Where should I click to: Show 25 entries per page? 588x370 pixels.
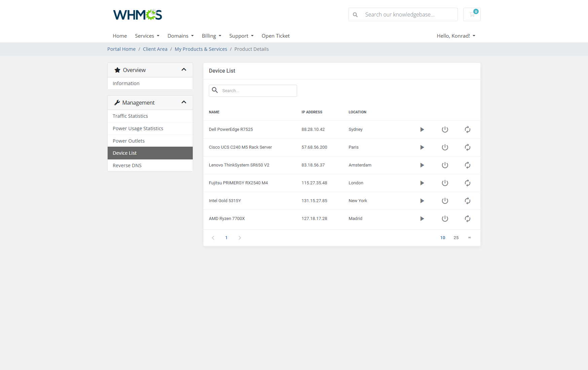click(456, 238)
